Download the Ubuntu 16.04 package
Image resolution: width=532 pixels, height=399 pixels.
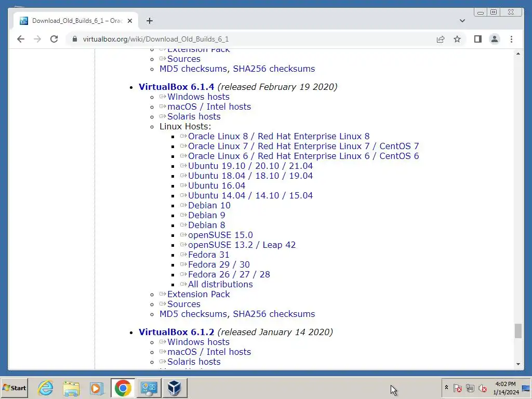[217, 185]
